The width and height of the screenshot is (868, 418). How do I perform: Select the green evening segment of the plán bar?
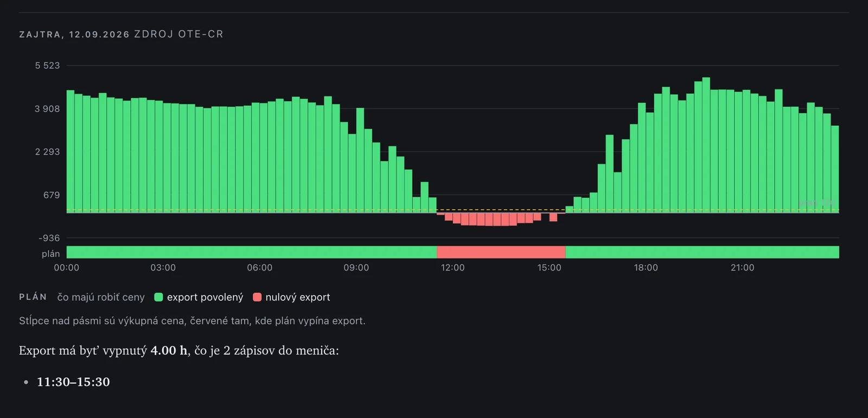703,252
